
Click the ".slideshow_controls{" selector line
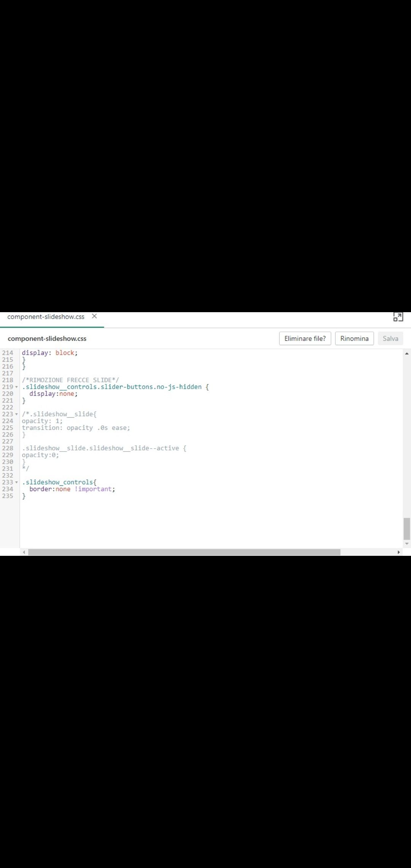tap(59, 482)
